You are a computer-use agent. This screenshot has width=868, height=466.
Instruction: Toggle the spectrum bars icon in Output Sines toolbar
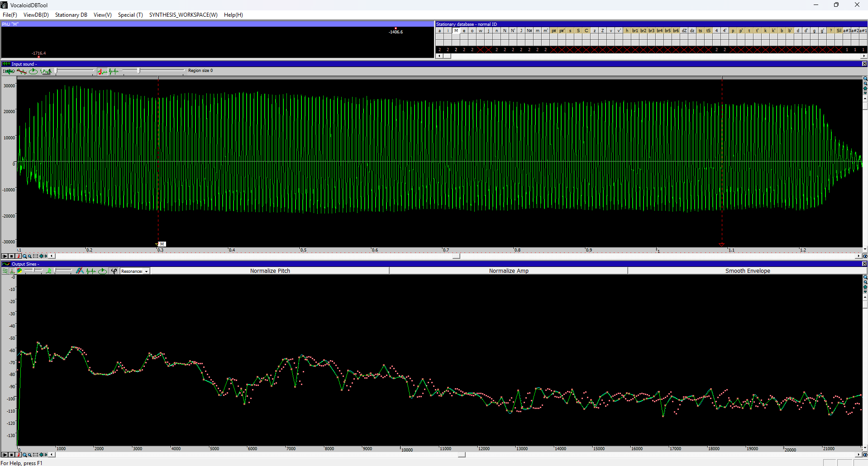[x=12, y=271]
